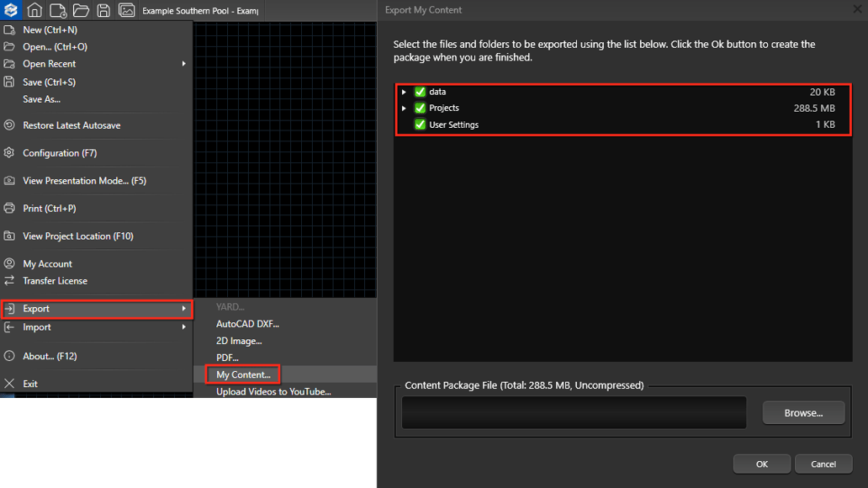
Task: Click the New Project icon in the toolbar
Action: [57, 10]
